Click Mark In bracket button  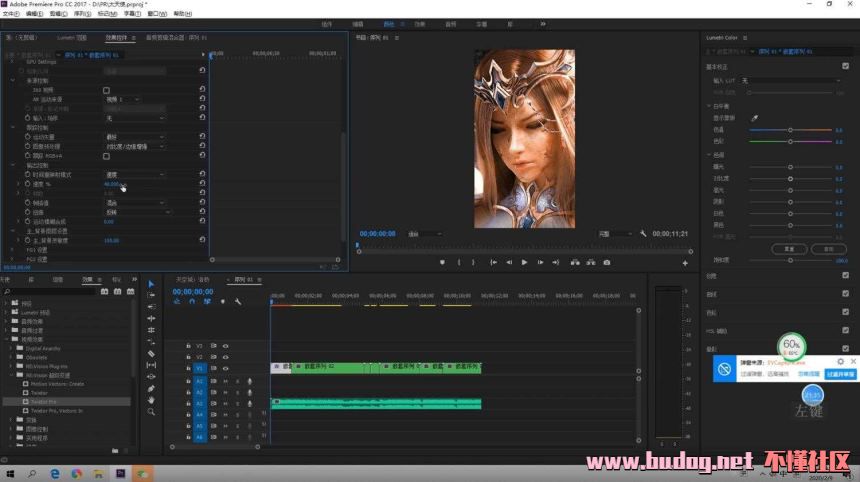tap(459, 263)
